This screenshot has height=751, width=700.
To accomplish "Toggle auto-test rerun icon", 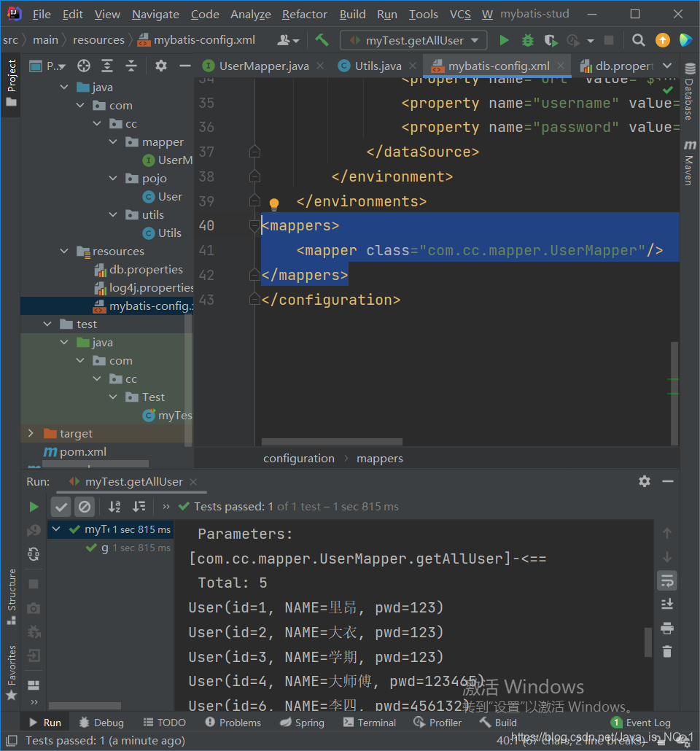I will point(34,554).
